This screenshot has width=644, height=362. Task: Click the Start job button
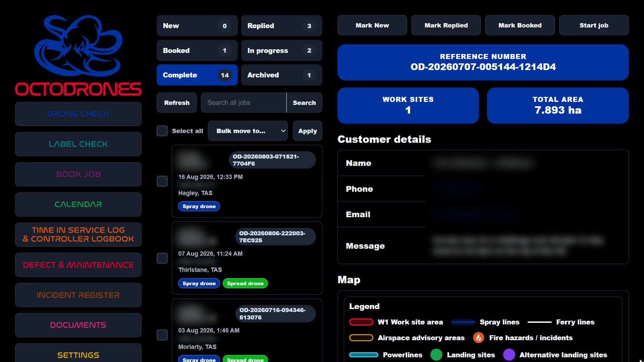(594, 25)
